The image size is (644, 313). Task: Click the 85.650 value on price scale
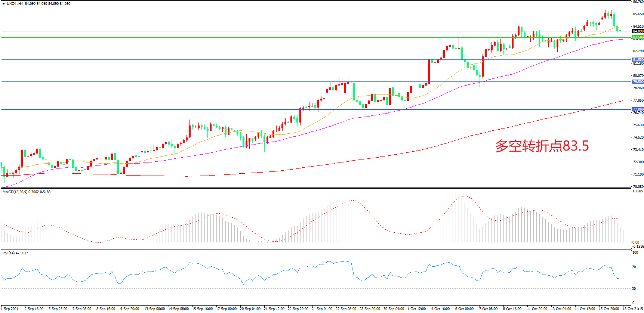click(x=638, y=14)
